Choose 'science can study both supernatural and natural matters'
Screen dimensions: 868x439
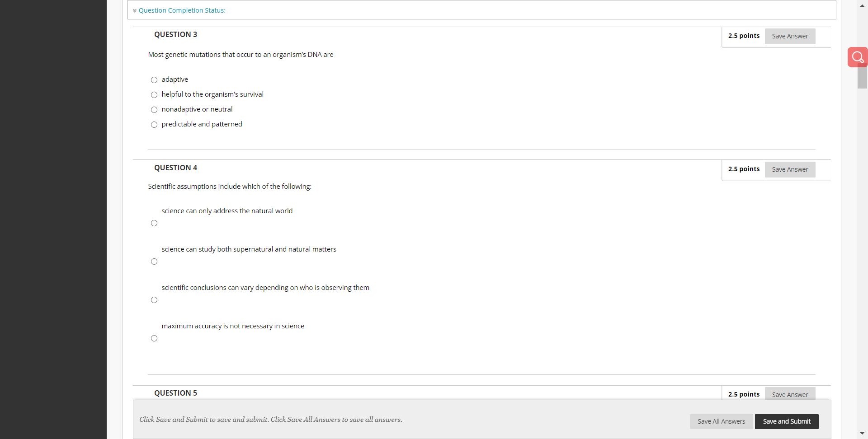[x=154, y=261]
